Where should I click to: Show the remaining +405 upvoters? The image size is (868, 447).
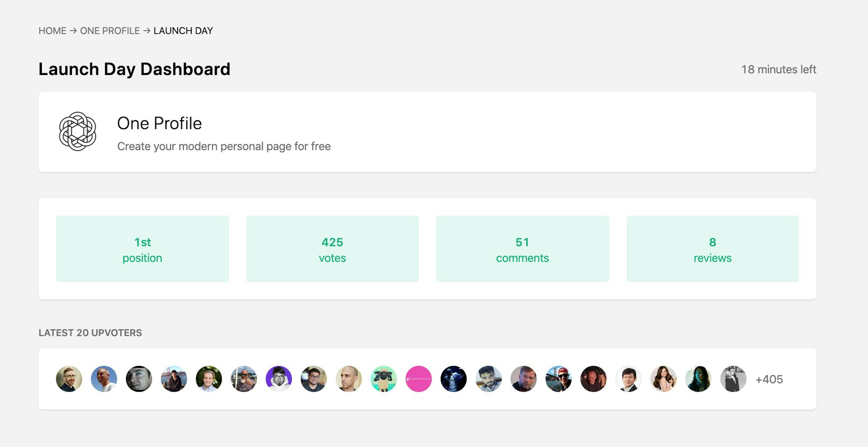tap(769, 379)
